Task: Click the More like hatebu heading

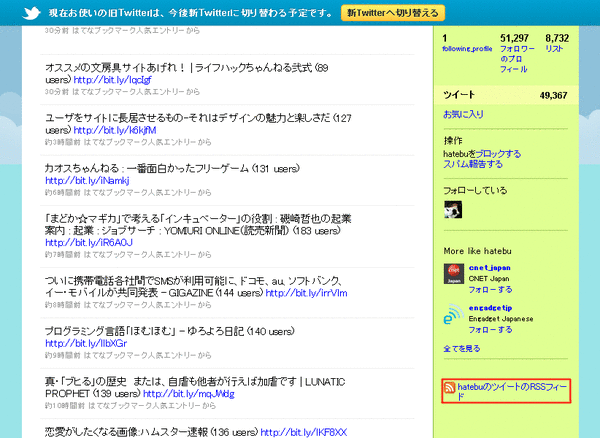Action: 478,251
